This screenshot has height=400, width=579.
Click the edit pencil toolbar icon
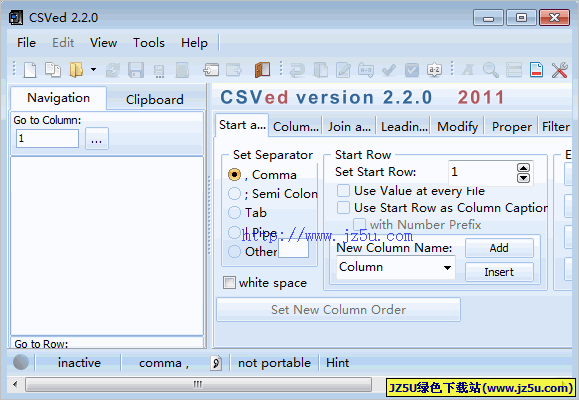(343, 69)
